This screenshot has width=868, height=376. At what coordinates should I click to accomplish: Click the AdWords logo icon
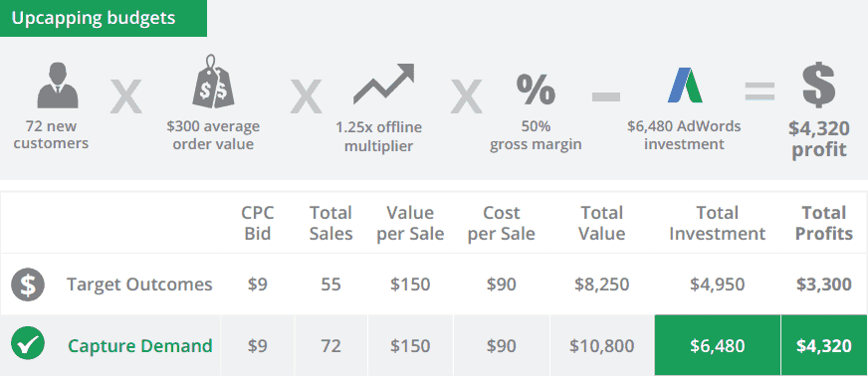(x=685, y=85)
